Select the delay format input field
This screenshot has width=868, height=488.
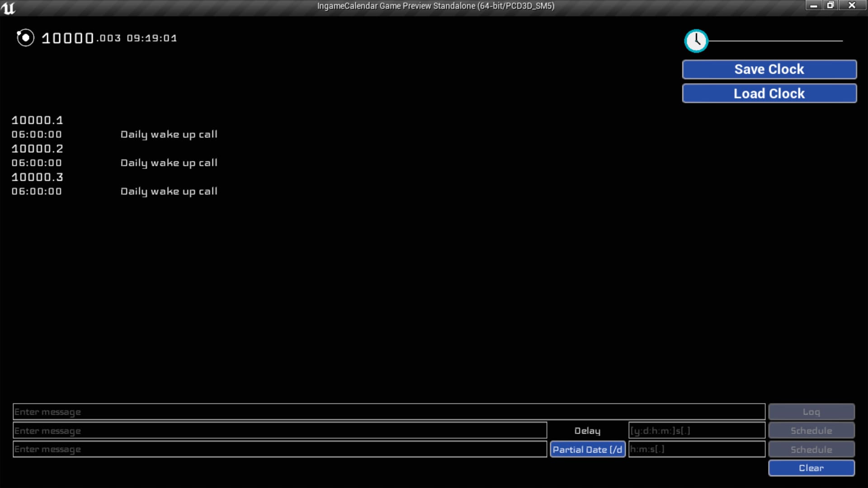tap(696, 430)
